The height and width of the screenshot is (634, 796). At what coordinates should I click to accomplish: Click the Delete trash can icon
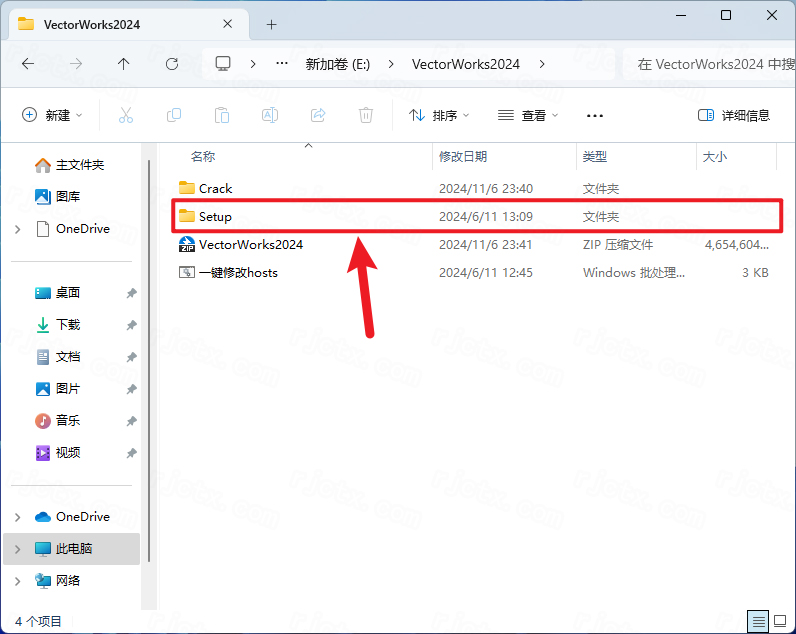pos(366,115)
